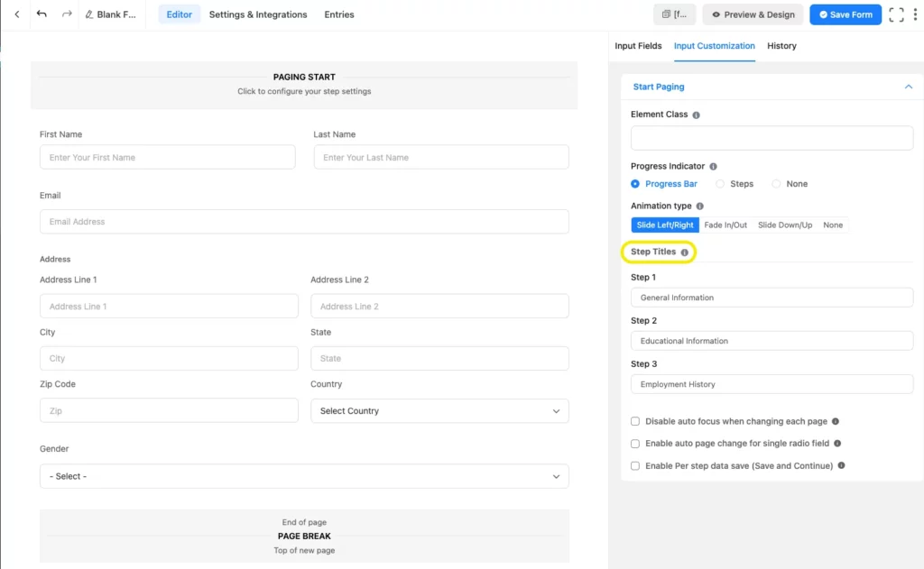924x569 pixels.
Task: Check Disable auto focus when changing each page
Action: [634, 421]
